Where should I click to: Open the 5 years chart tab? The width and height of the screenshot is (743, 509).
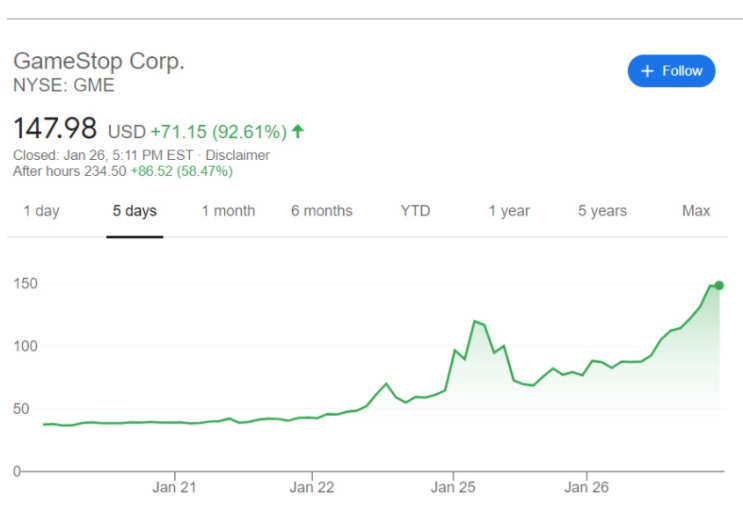click(x=602, y=210)
